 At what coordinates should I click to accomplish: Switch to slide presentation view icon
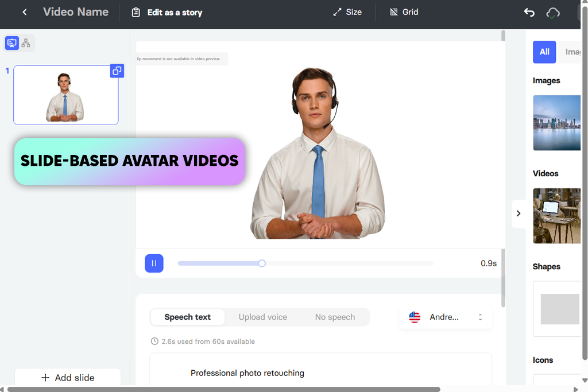12,42
